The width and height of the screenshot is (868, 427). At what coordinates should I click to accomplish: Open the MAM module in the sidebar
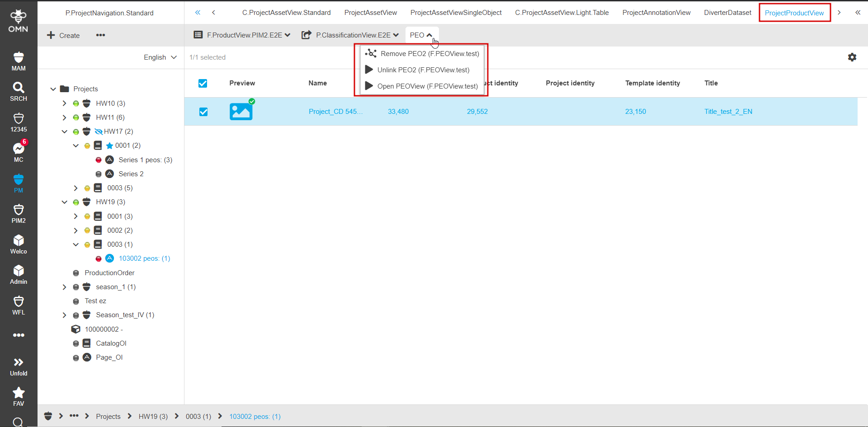(18, 61)
